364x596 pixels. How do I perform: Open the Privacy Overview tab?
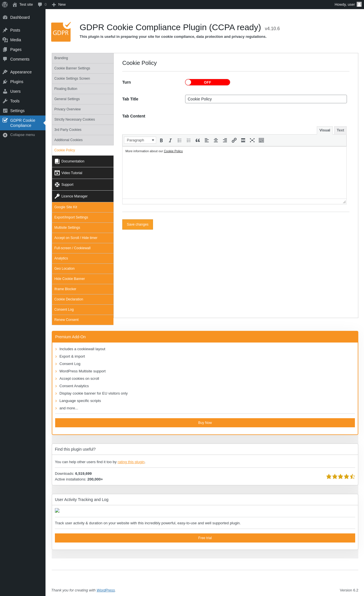click(83, 109)
